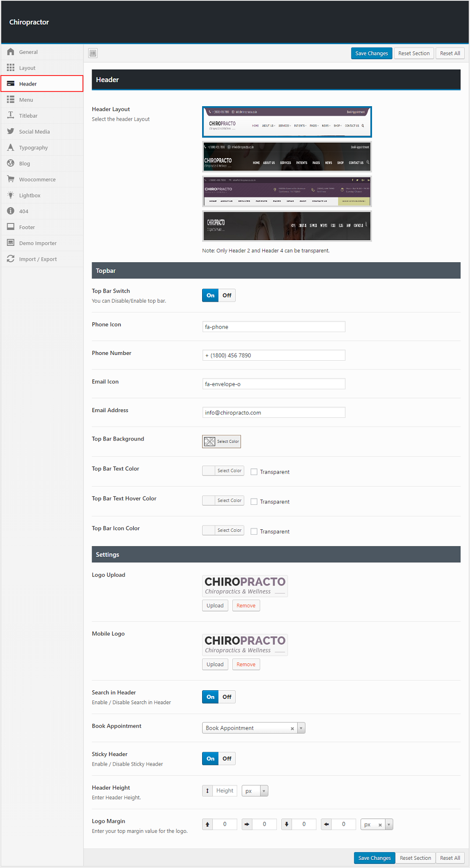Click the Import / Export refresh icon
Image resolution: width=470 pixels, height=868 pixels.
[x=11, y=259]
